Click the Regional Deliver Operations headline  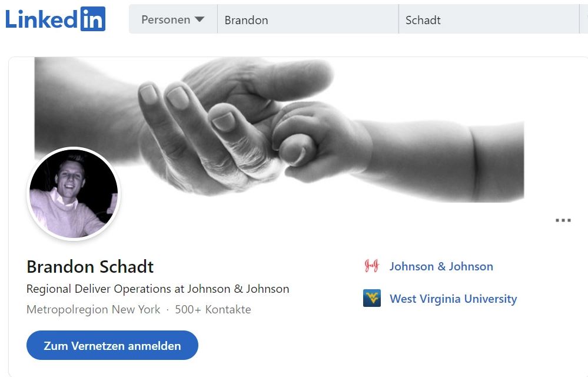[158, 289]
